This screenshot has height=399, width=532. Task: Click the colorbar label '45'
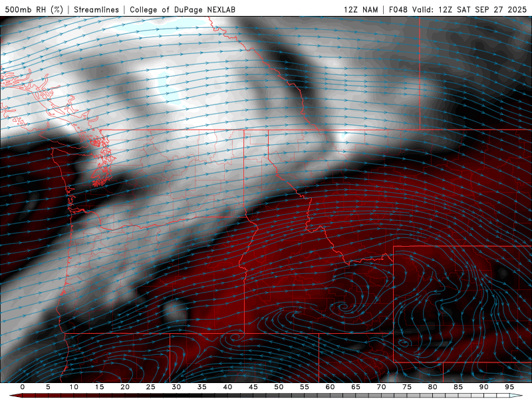[253, 387]
